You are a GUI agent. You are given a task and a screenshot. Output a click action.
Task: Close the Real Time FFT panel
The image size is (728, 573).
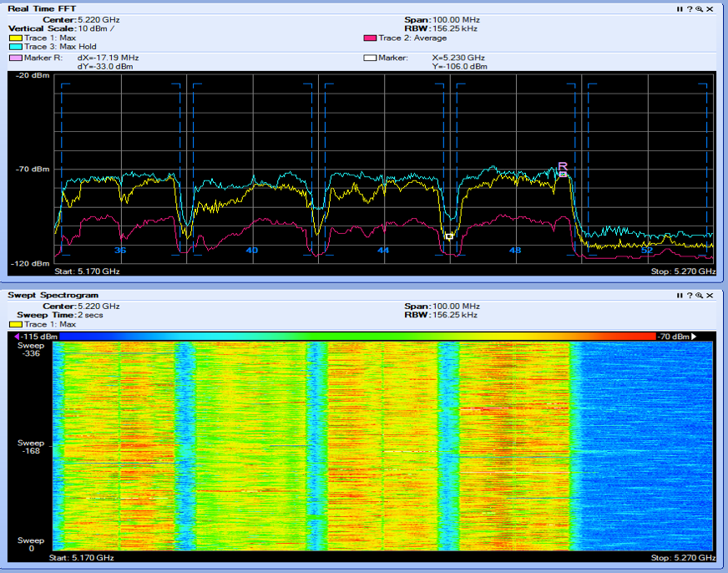point(710,8)
